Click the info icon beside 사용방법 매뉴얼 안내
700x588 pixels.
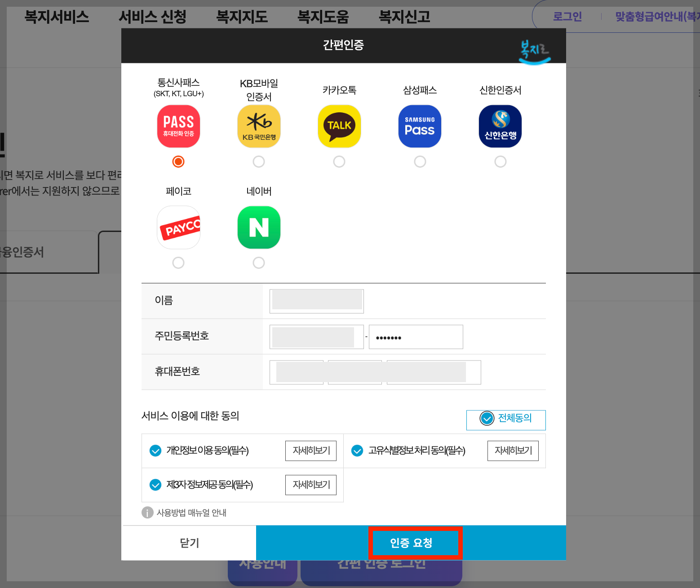[147, 512]
